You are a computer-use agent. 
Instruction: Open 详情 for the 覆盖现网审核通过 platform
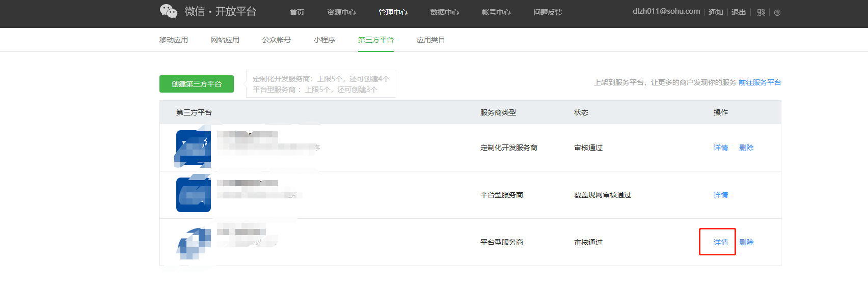[720, 195]
